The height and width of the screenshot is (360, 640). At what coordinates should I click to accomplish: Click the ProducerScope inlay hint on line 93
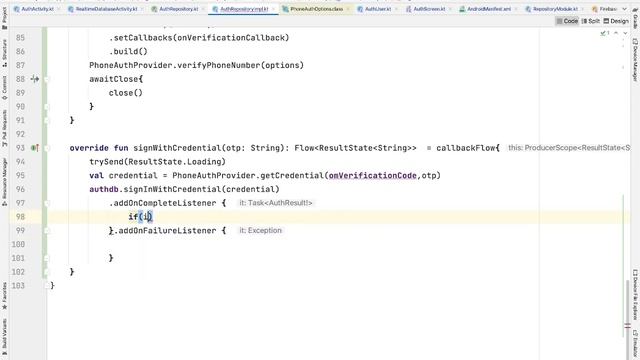[569, 148]
